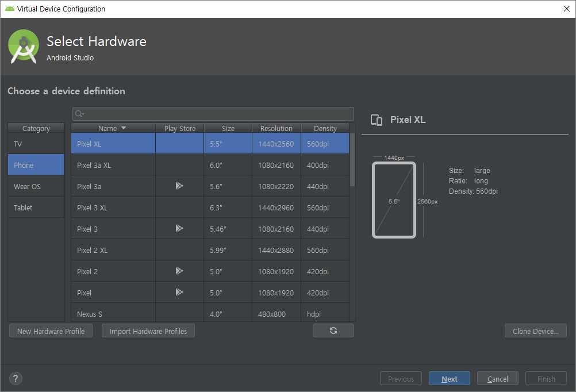Click the device icon beside Pixel XL title
This screenshot has width=576, height=392.
pos(377,120)
